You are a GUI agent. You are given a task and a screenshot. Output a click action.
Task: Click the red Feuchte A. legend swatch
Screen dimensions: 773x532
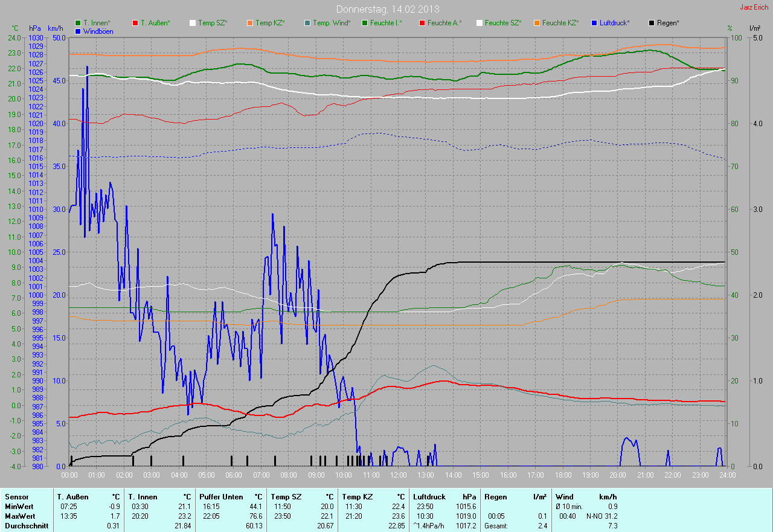422,23
